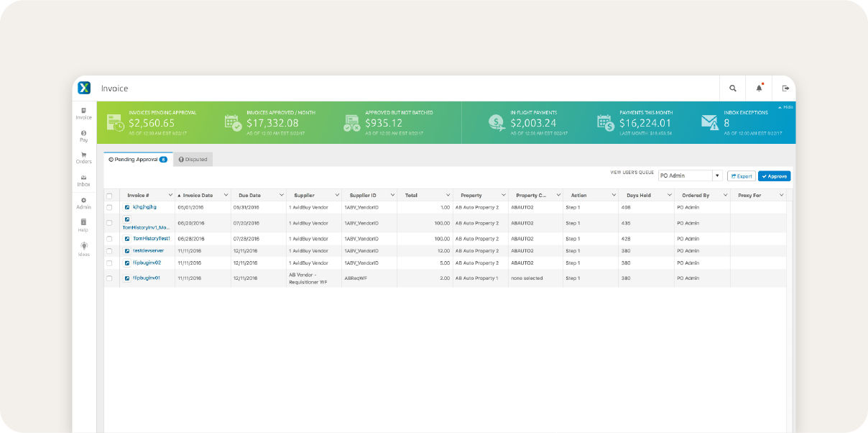The width and height of the screenshot is (868, 433).
Task: Select the Pay icon in the left sidebar
Action: [x=84, y=134]
